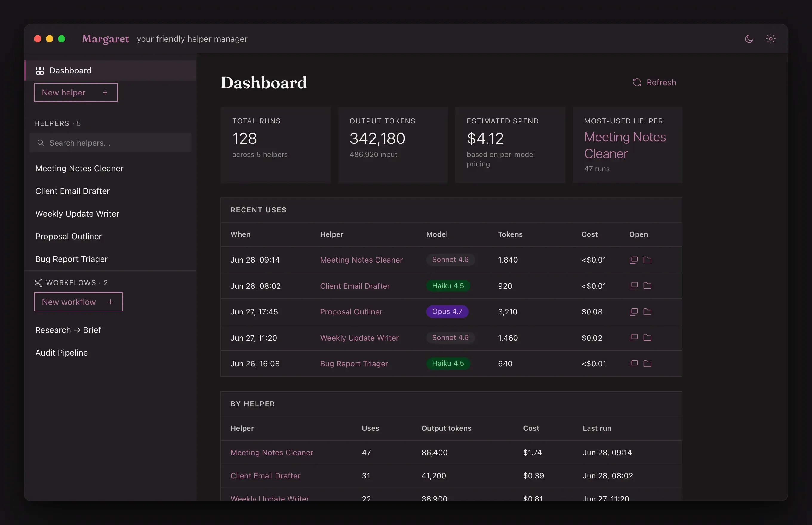Click the Haiku 4.5 badge for Client Email Drafter
812x525 pixels.
click(448, 285)
